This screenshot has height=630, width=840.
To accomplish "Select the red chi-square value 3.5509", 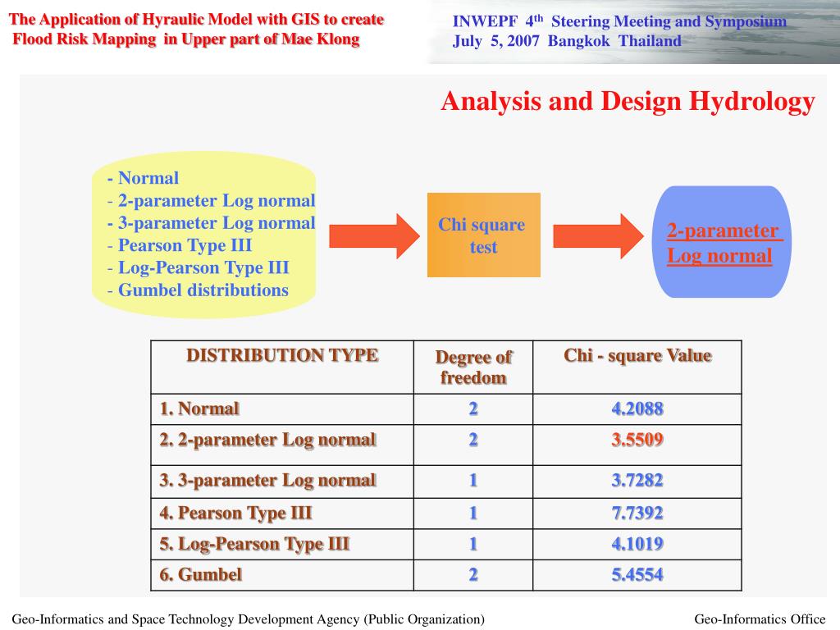I will [x=637, y=440].
